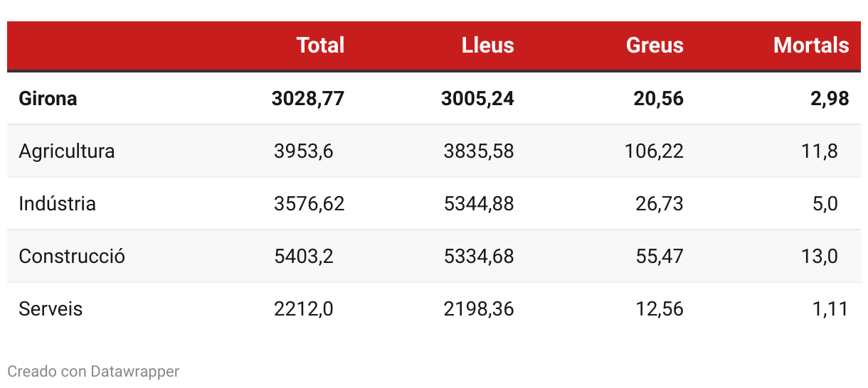Viewport: 868px width, 388px height.
Task: Select the Serveis row label
Action: click(x=51, y=309)
